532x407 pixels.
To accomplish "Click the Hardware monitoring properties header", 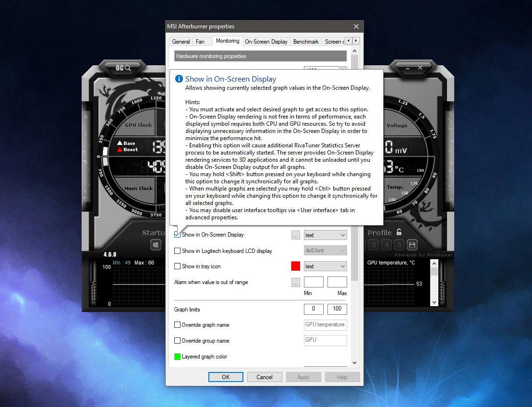I will click(260, 56).
